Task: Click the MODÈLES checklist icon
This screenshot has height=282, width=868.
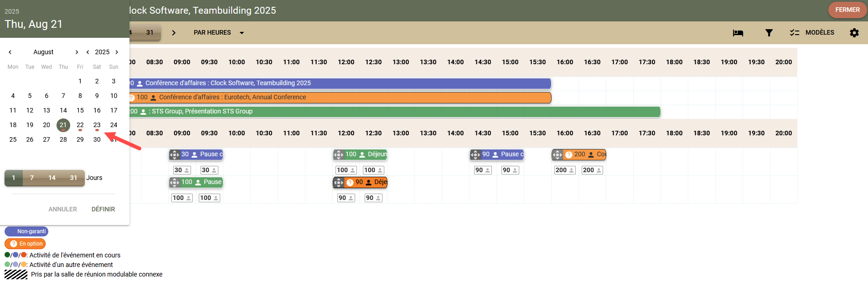Action: (x=795, y=33)
